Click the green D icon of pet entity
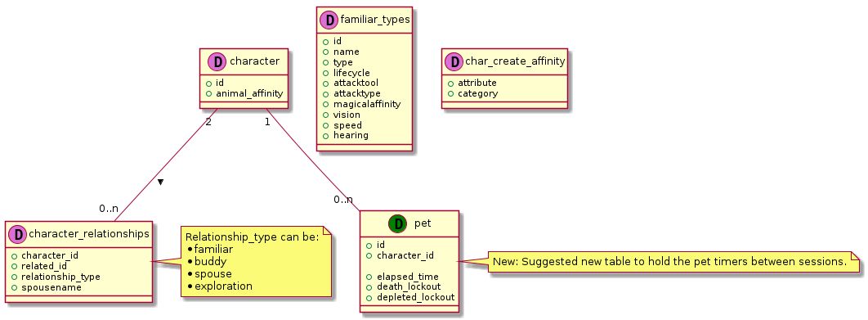 (x=396, y=223)
